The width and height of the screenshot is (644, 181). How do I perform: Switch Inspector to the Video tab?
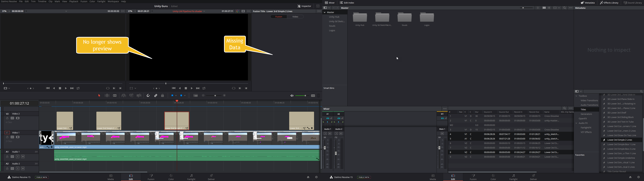pos(295,17)
